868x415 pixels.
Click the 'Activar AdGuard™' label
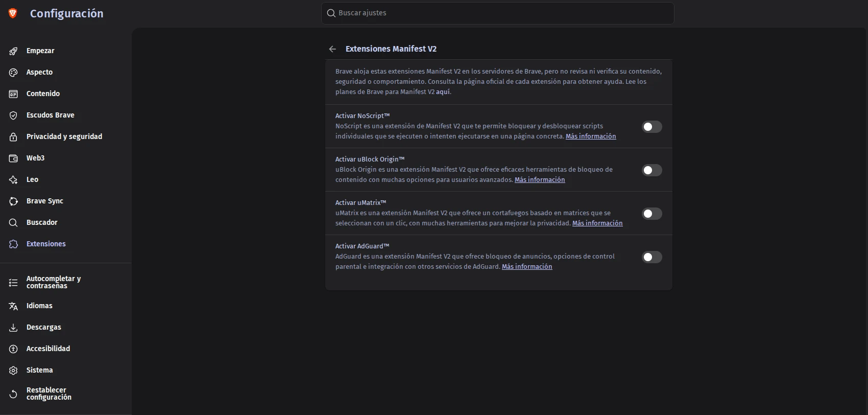[x=363, y=246]
